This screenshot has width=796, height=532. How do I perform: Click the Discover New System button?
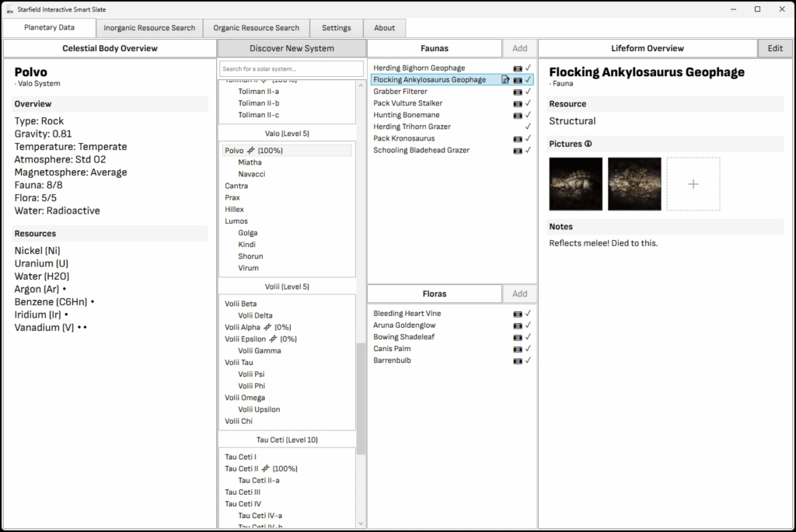pyautogui.click(x=292, y=48)
